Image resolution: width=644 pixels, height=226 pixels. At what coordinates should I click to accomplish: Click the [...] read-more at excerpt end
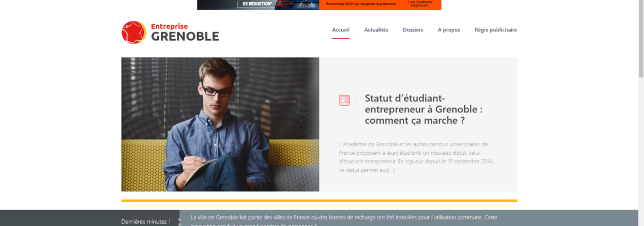(x=391, y=170)
